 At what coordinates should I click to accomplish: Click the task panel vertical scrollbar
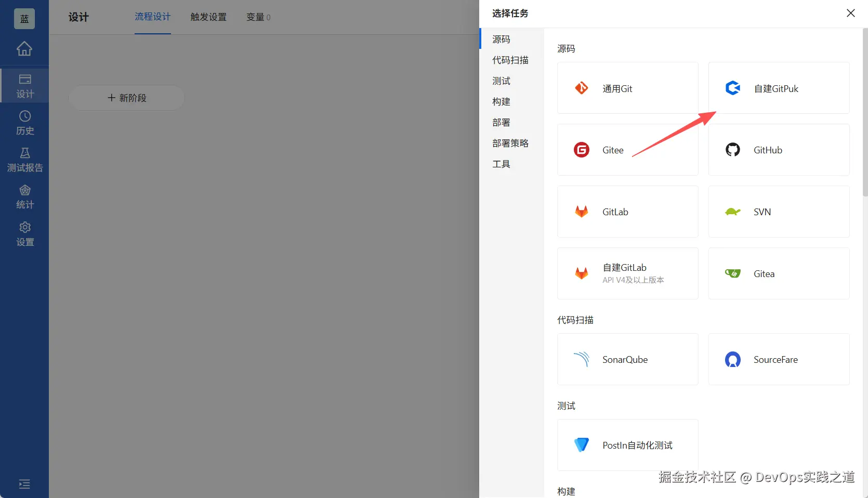pyautogui.click(x=865, y=112)
